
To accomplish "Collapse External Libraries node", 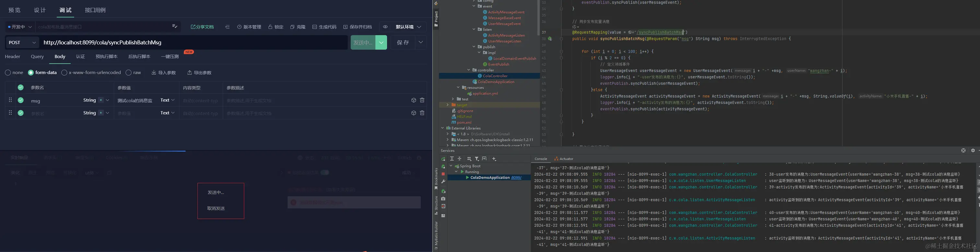I will [x=442, y=128].
